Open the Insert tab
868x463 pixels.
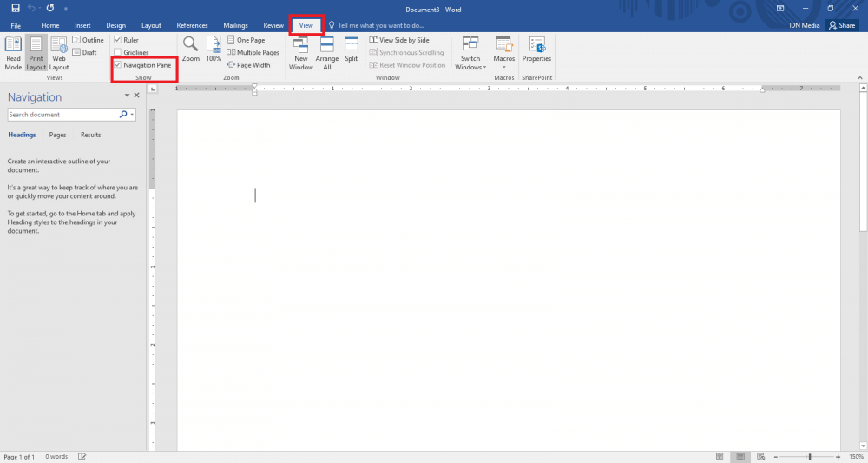pos(82,25)
